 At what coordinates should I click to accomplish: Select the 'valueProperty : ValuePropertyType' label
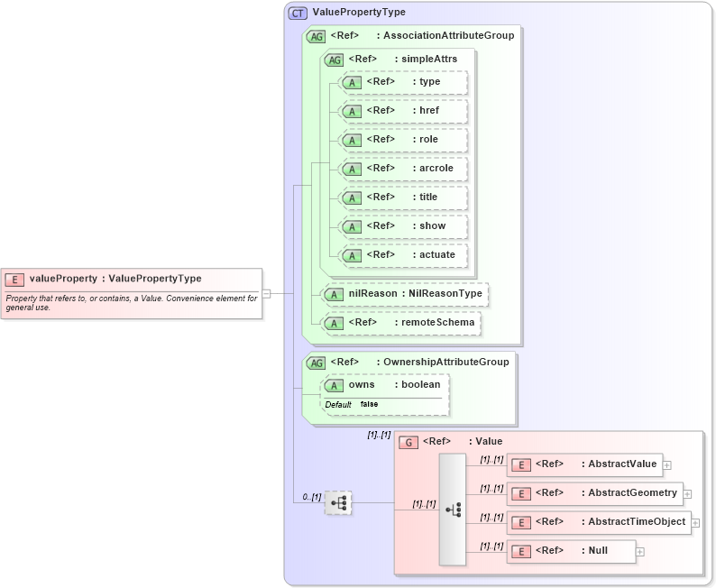pos(115,279)
